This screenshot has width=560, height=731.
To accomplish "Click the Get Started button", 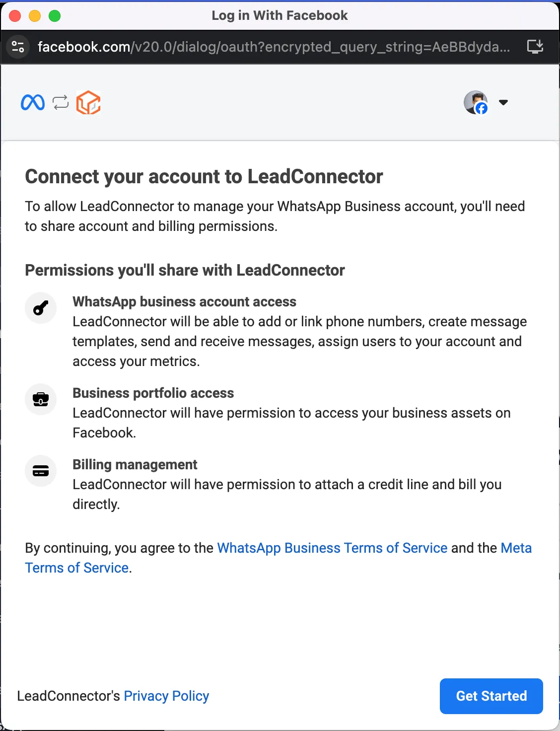I will (x=491, y=696).
